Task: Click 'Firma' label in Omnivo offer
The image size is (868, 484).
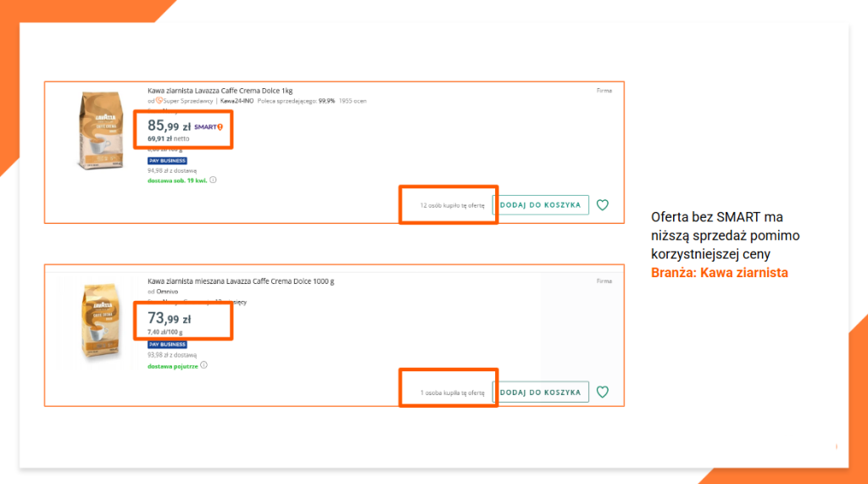Action: (604, 281)
